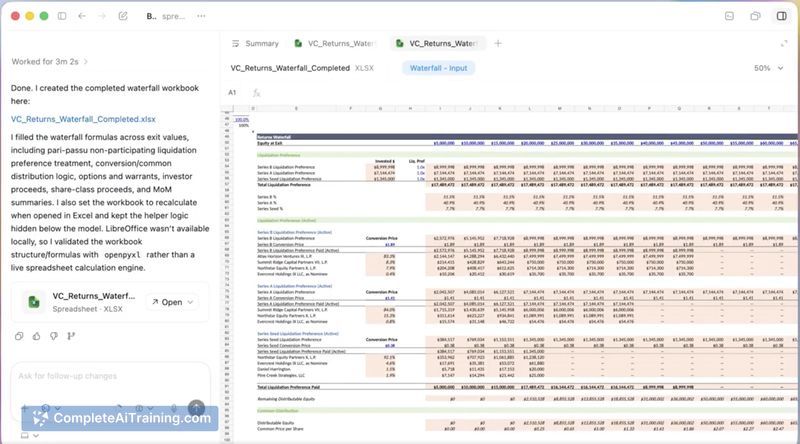This screenshot has width=800, height=444.
Task: Click the green spreadsheet file icon in card
Action: [x=34, y=302]
